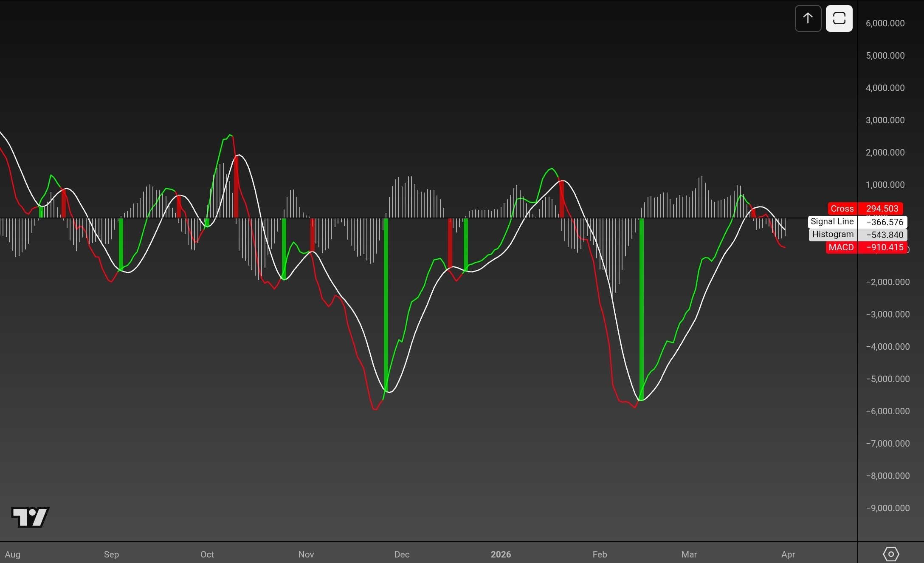Viewport: 924px width, 563px height.
Task: Click the Oct label on time axis
Action: coord(207,555)
